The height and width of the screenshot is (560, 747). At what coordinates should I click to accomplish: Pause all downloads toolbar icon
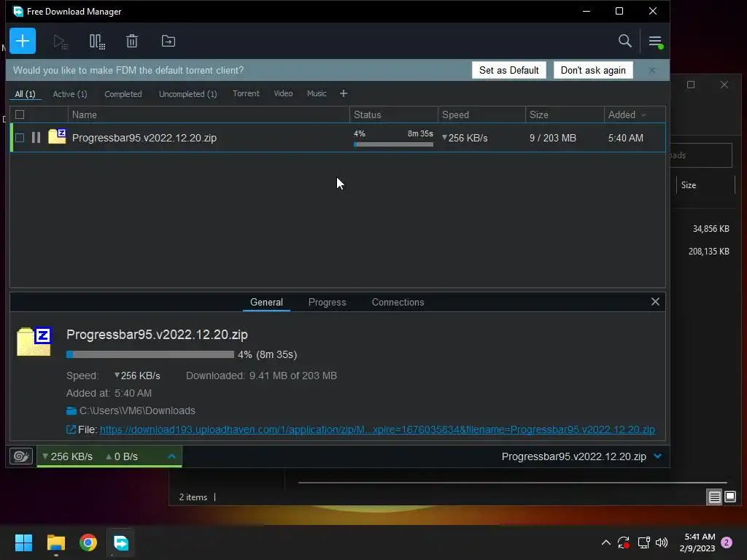pos(97,42)
